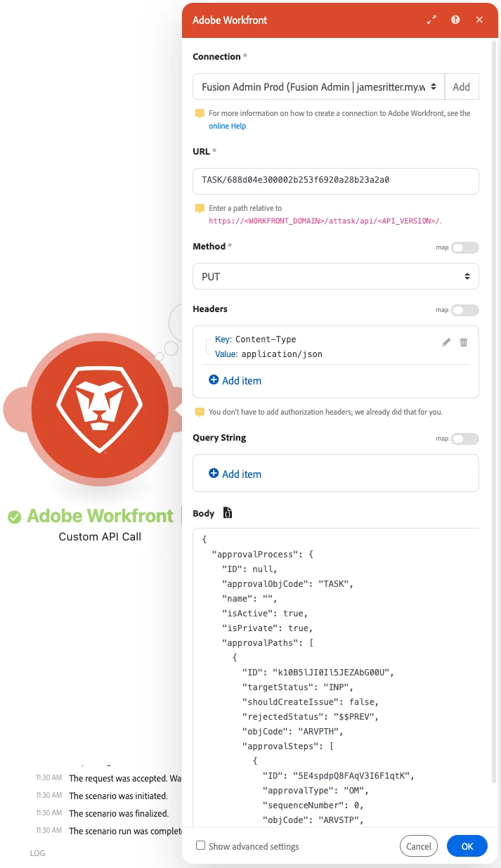Open the Method PUT dropdown
Screen dimensions: 501x868
[336, 276]
